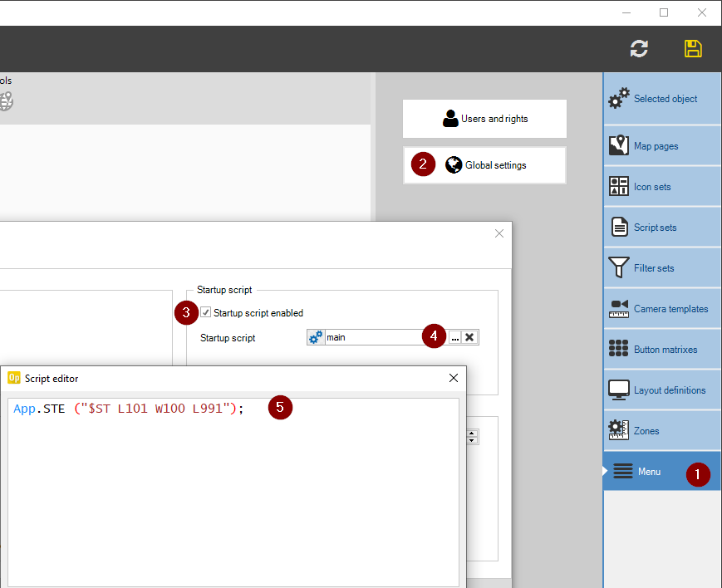Image resolution: width=722 pixels, height=588 pixels.
Task: Open the Selected object panel
Action: (x=662, y=99)
